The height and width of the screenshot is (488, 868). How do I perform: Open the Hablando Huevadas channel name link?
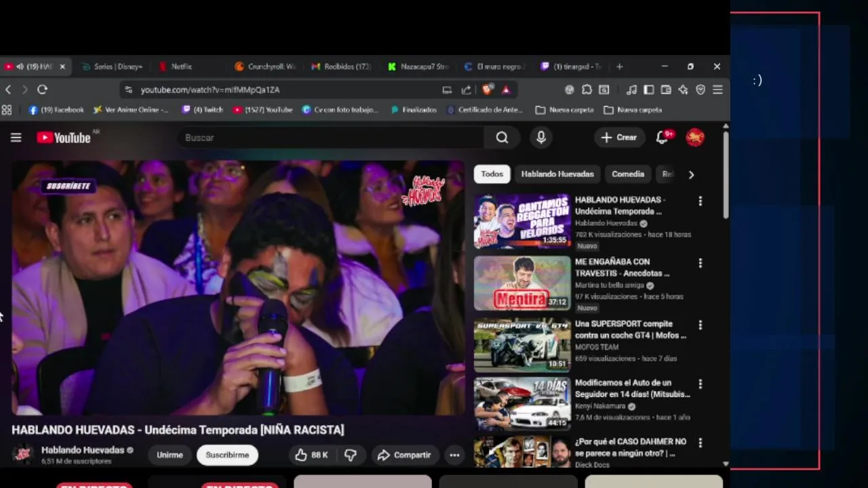83,450
